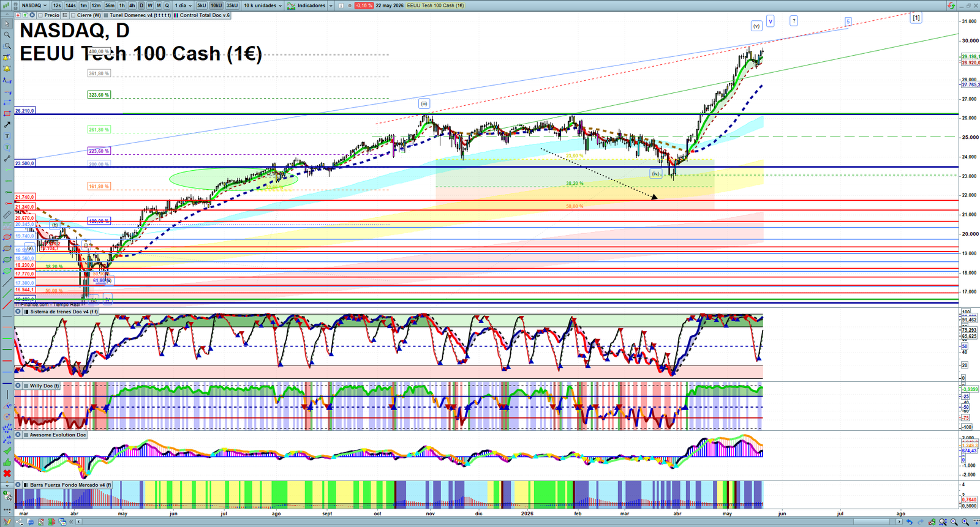Switch to the 4h timeframe
This screenshot has width=980, height=527.
point(132,6)
